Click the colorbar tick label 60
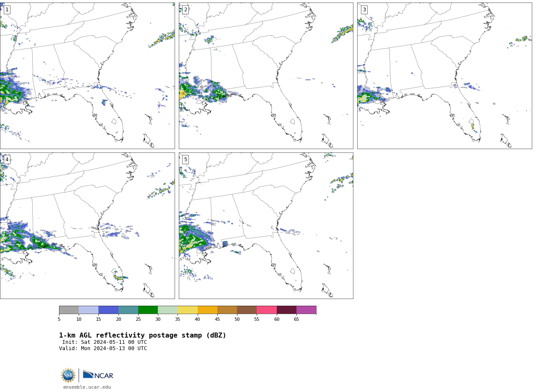536x392 pixels. [277, 320]
